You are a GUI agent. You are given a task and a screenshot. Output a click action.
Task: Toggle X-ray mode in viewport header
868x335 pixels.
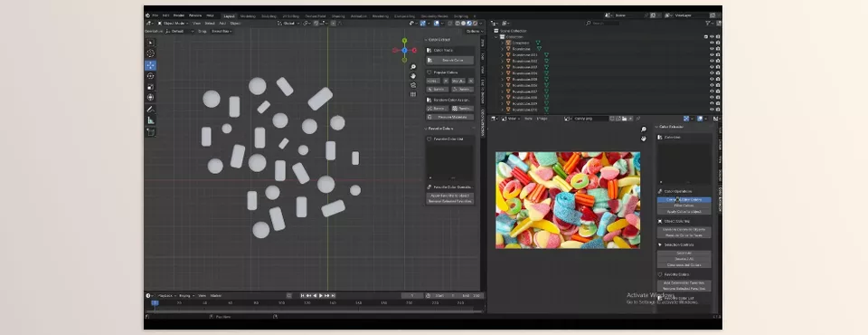(450, 24)
